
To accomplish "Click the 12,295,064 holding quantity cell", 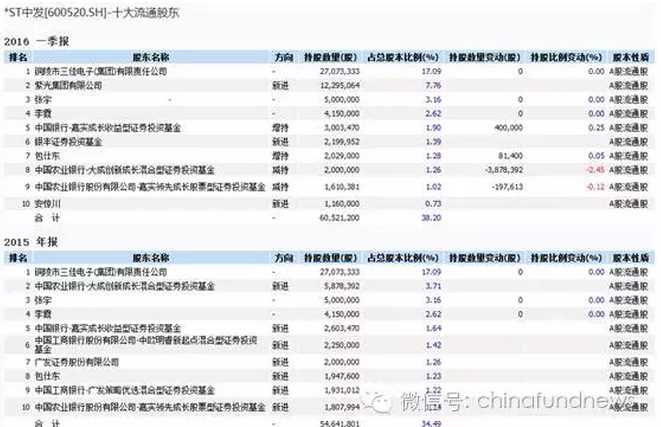I will [x=326, y=87].
